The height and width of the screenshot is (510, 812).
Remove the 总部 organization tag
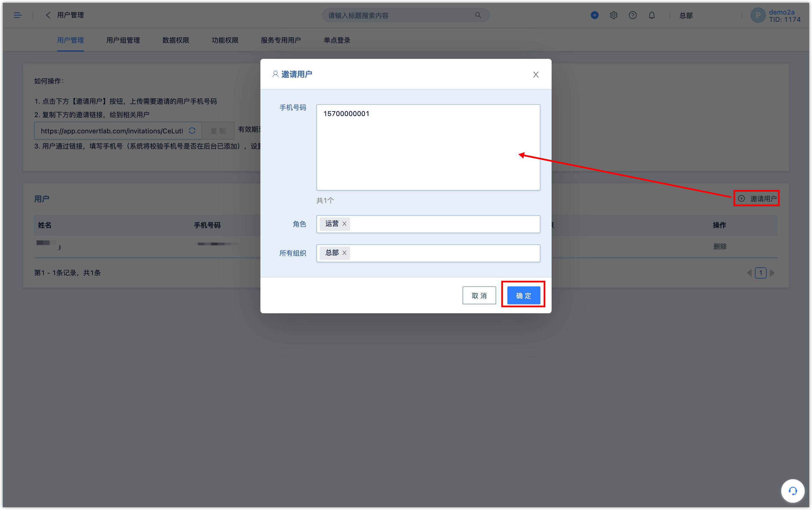tap(344, 253)
